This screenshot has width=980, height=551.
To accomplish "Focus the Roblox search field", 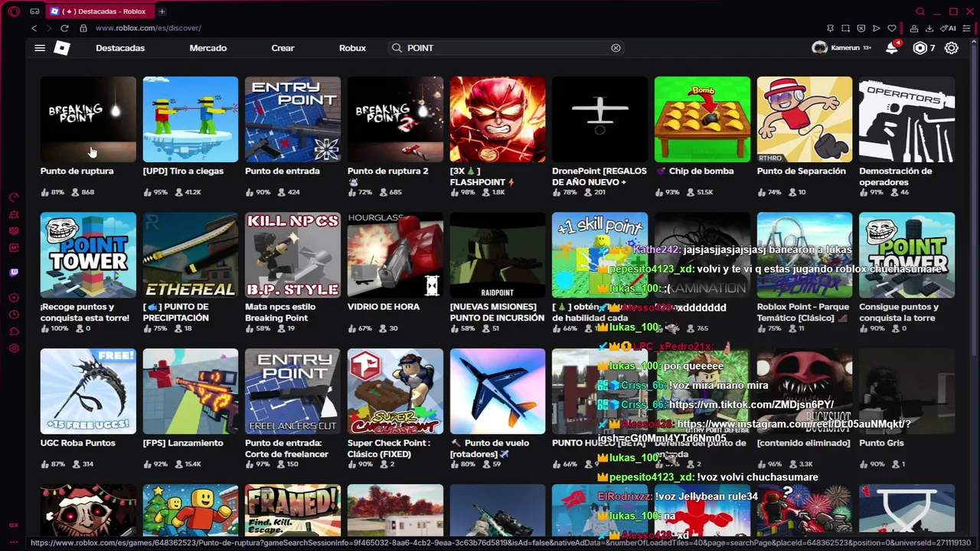I will (x=505, y=47).
